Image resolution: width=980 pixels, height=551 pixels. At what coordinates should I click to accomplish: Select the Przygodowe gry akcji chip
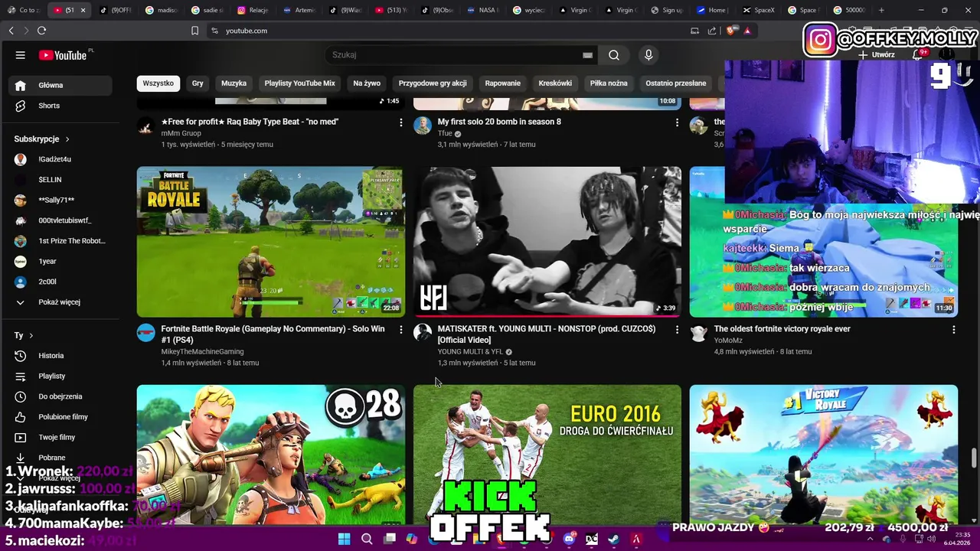(x=433, y=83)
